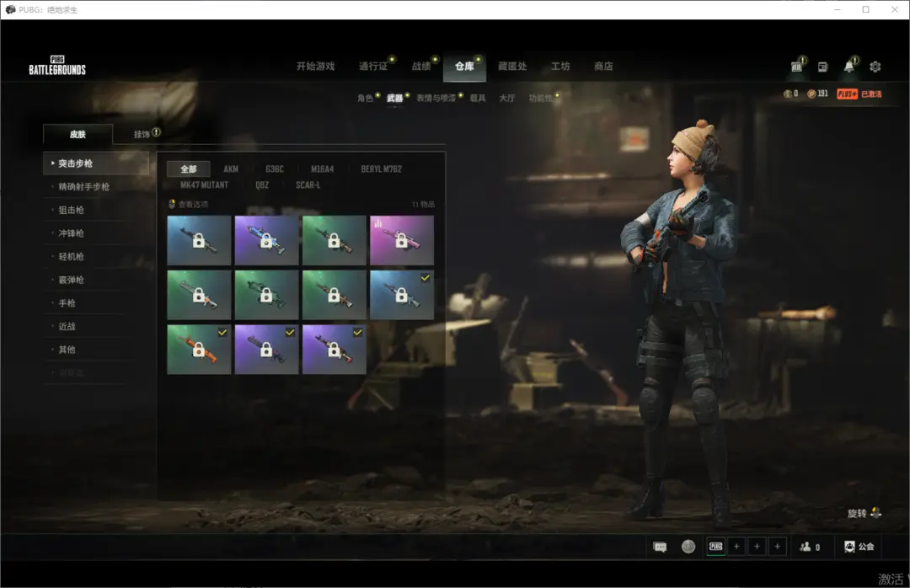The width and height of the screenshot is (910, 588).
Task: Switch to the 商店 tab
Action: (x=603, y=67)
